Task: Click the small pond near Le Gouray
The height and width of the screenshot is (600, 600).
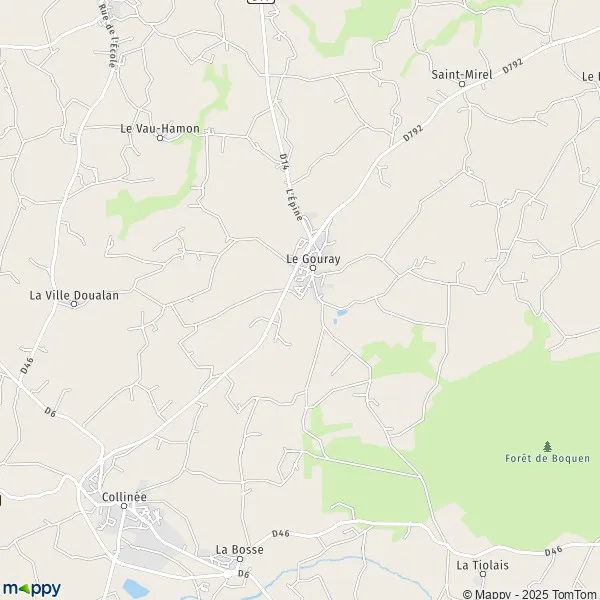Action: [x=342, y=313]
